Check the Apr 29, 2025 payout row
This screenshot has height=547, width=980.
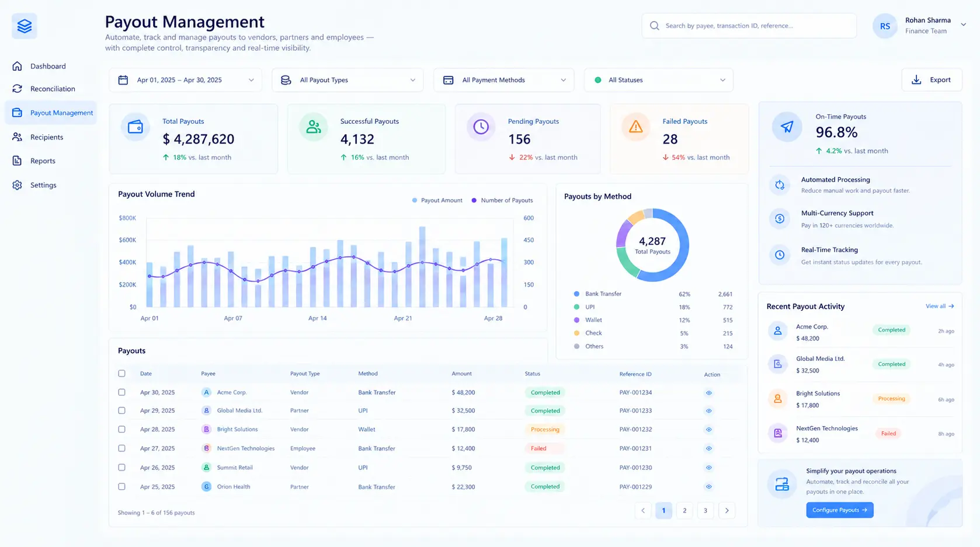[121, 410]
